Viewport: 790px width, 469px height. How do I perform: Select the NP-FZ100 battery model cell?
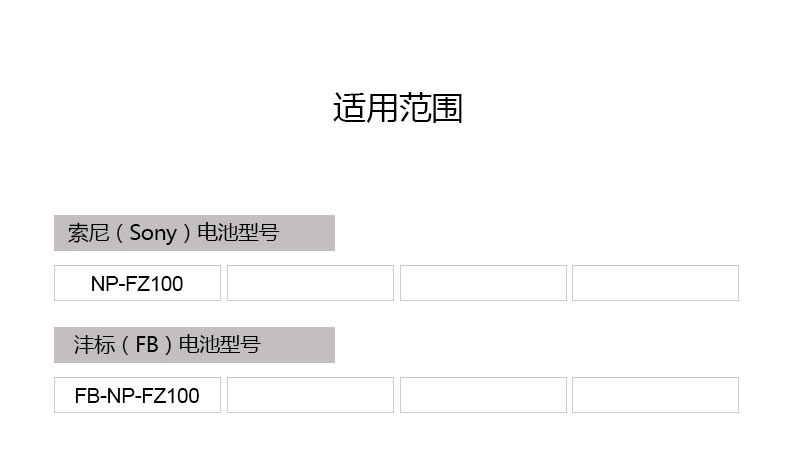click(x=137, y=283)
